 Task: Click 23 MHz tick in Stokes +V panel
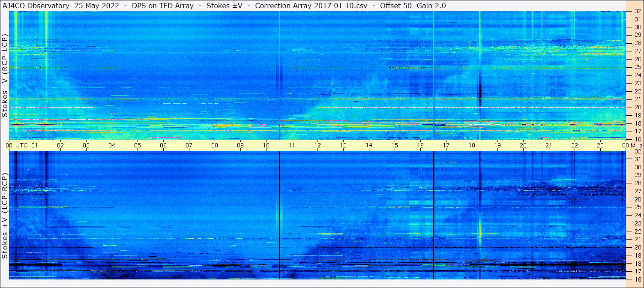(638, 223)
